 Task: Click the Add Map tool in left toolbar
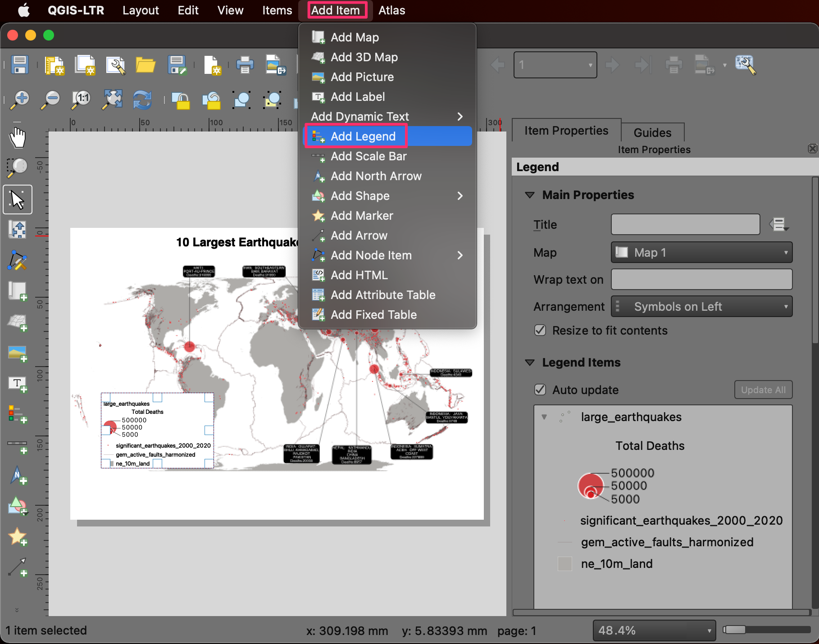[18, 291]
